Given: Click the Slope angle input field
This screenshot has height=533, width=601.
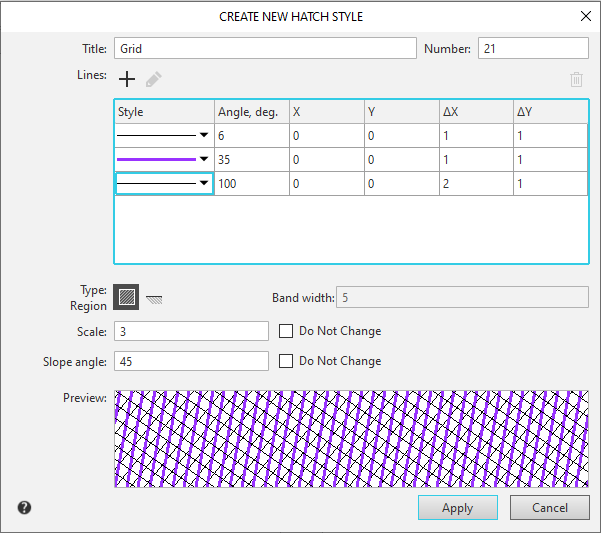Looking at the screenshot, I should 191,361.
